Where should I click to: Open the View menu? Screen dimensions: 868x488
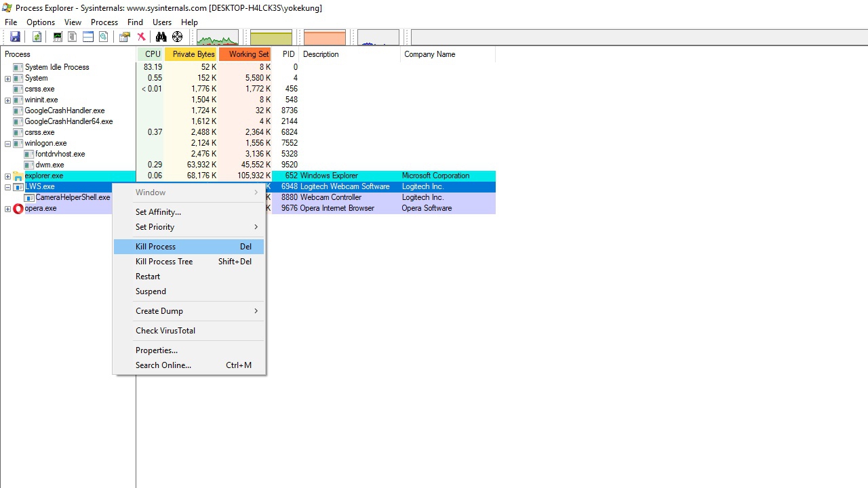pos(73,22)
